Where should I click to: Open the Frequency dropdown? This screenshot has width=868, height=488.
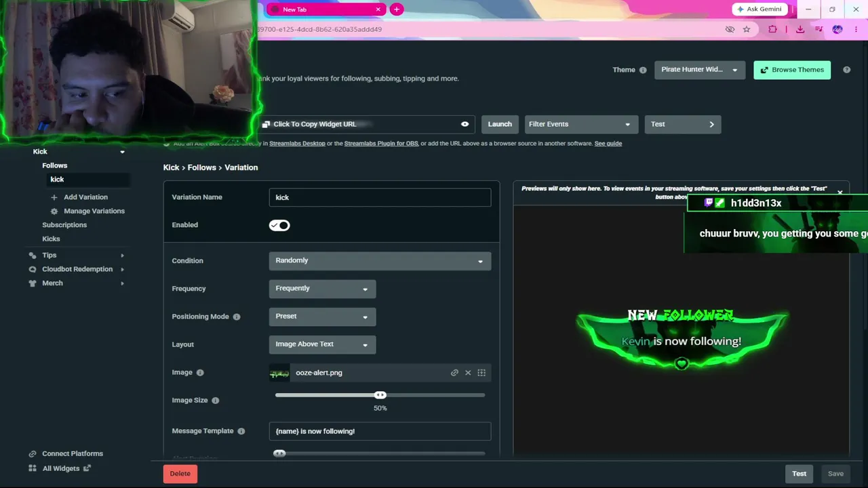point(322,289)
